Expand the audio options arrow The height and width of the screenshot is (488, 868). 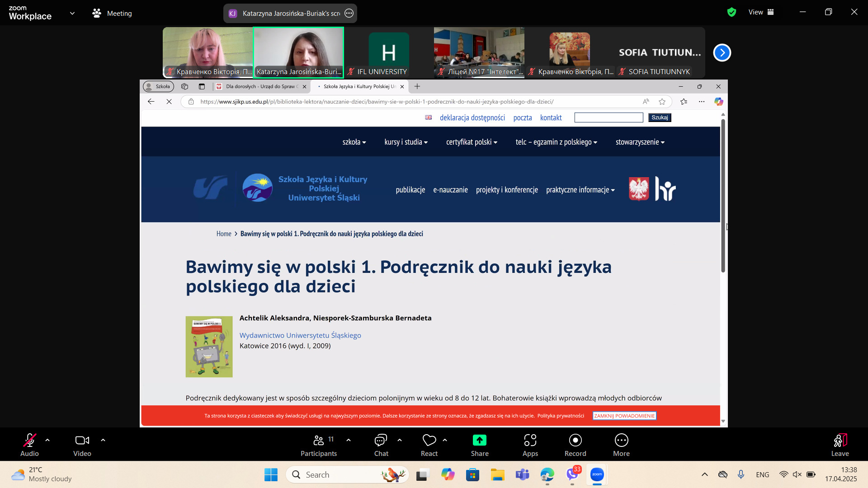point(47,440)
